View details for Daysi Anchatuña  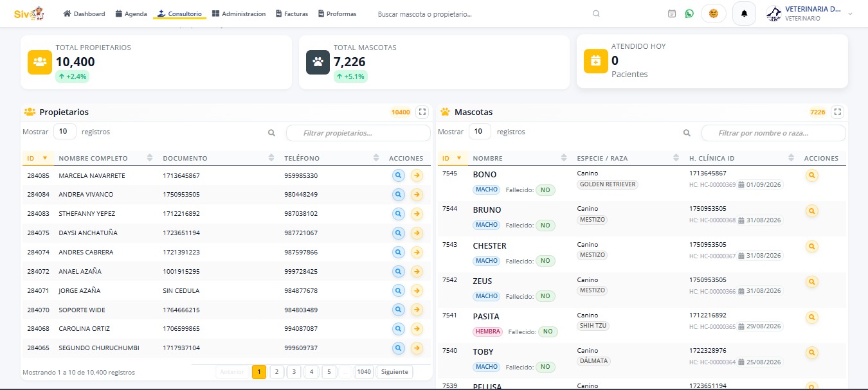coord(398,233)
